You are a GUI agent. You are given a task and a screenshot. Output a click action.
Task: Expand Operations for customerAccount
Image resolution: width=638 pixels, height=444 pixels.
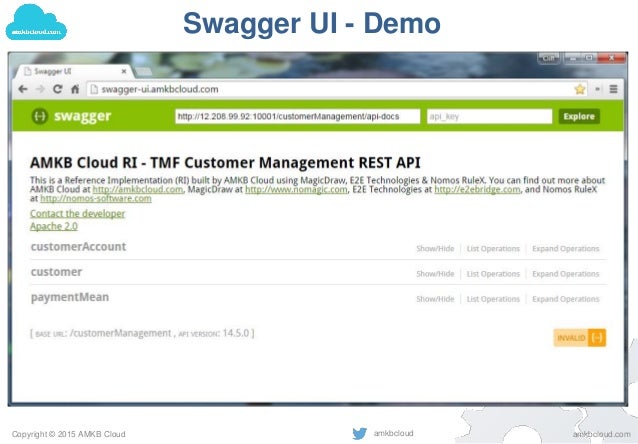pyautogui.click(x=566, y=249)
